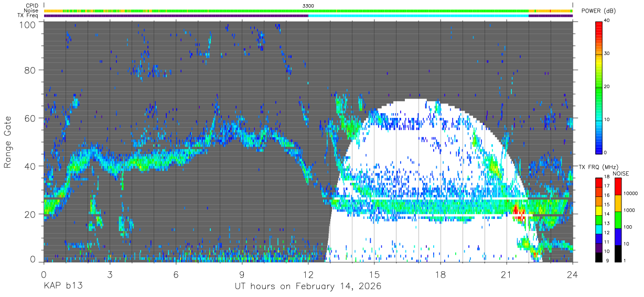Click the Noise strip label
The height and width of the screenshot is (297, 644).
pos(31,10)
